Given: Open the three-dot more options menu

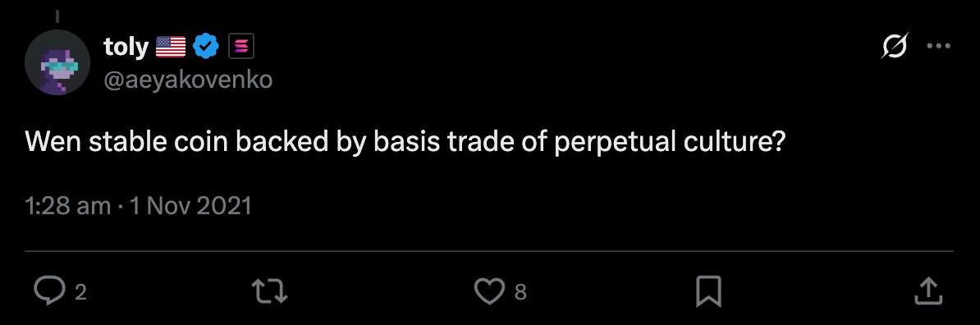Looking at the screenshot, I should 938,46.
